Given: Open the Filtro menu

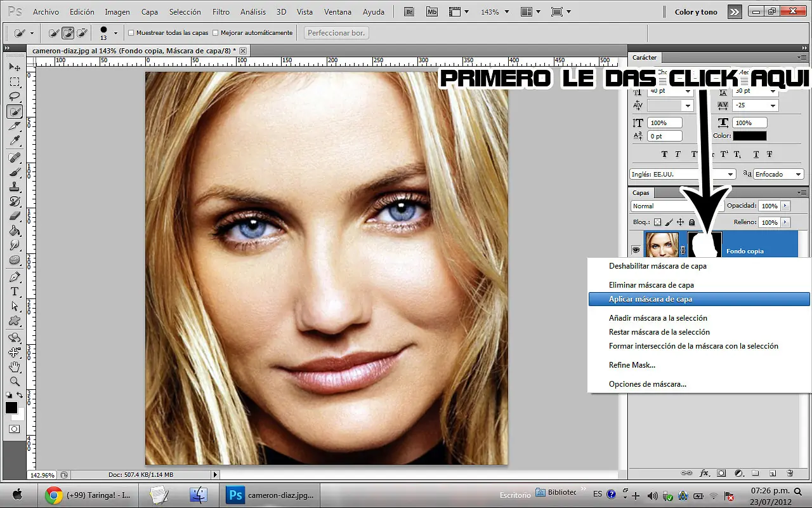Looking at the screenshot, I should pyautogui.click(x=221, y=12).
